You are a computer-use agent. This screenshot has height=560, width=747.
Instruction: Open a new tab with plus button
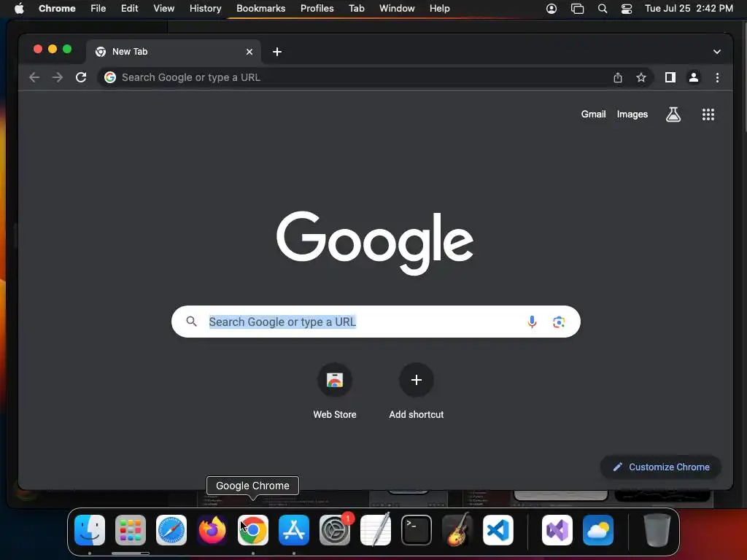click(277, 52)
